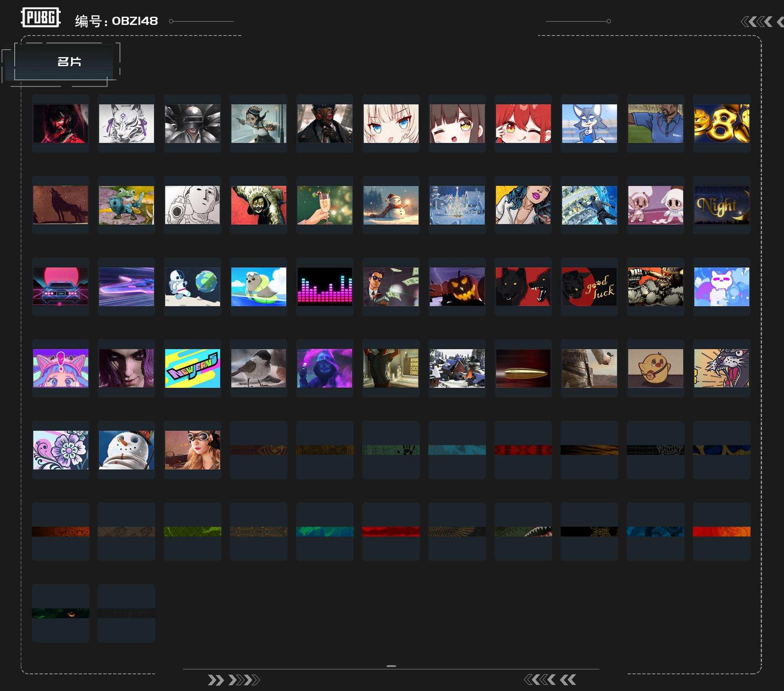Click the 编号: OBZI48 text
The width and height of the screenshot is (784, 691).
coord(116,21)
